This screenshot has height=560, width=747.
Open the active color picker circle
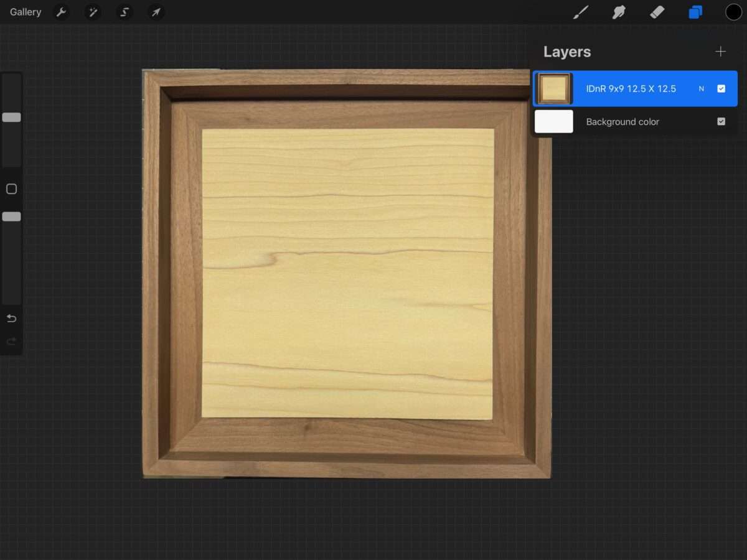point(733,12)
